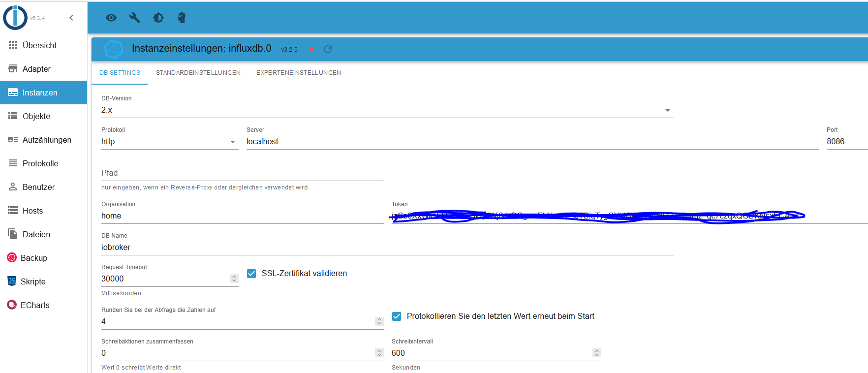
Task: Click the Backup icon
Action: [12, 257]
